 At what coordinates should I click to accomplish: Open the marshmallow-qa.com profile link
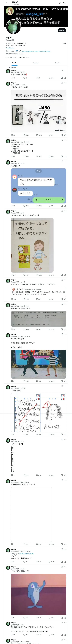tap(36, 51)
